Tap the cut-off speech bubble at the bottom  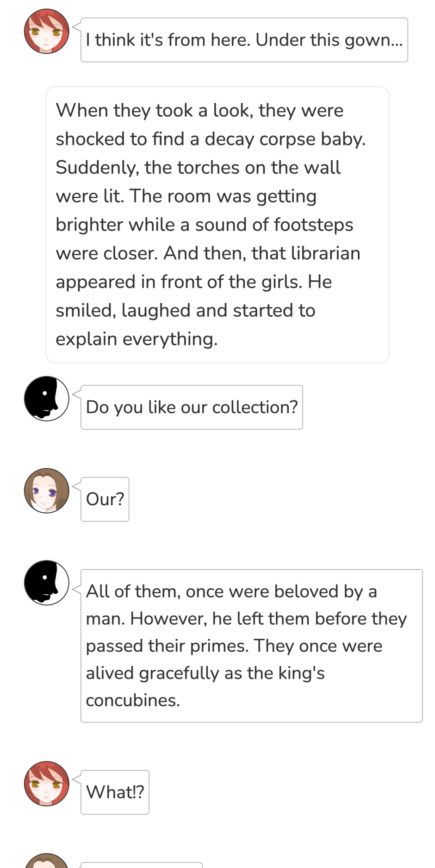click(x=141, y=865)
